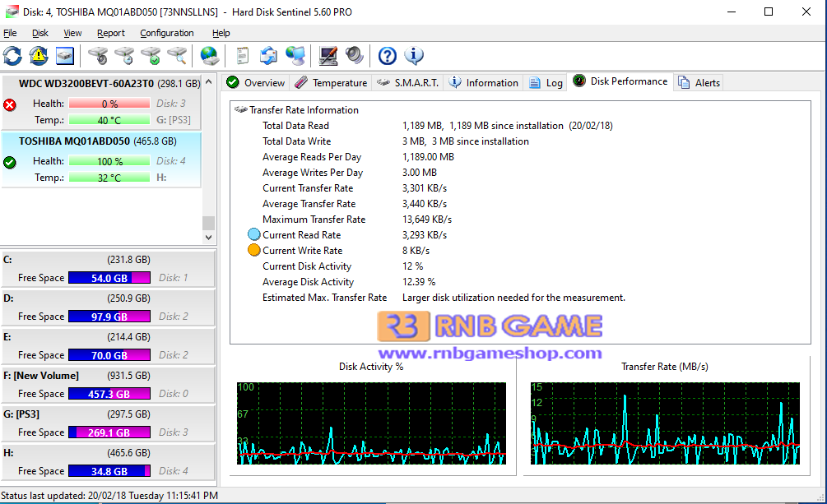
Task: Open the Configuration menu
Action: pyautogui.click(x=167, y=33)
